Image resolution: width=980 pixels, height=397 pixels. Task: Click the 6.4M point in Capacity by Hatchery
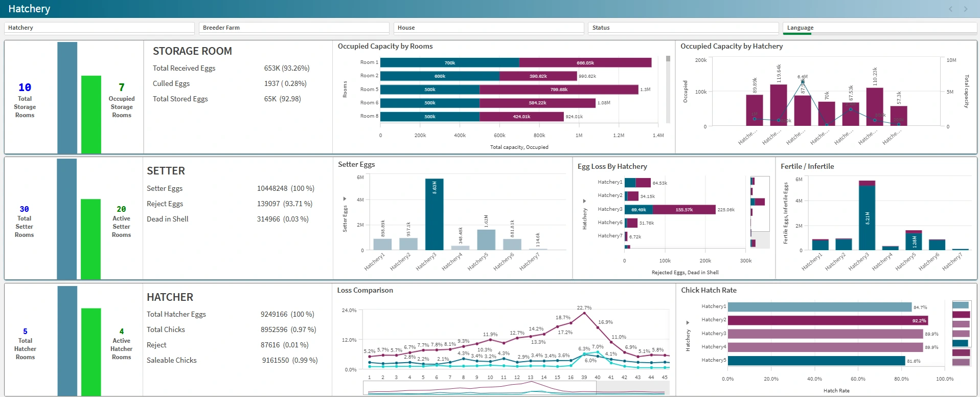[803, 82]
